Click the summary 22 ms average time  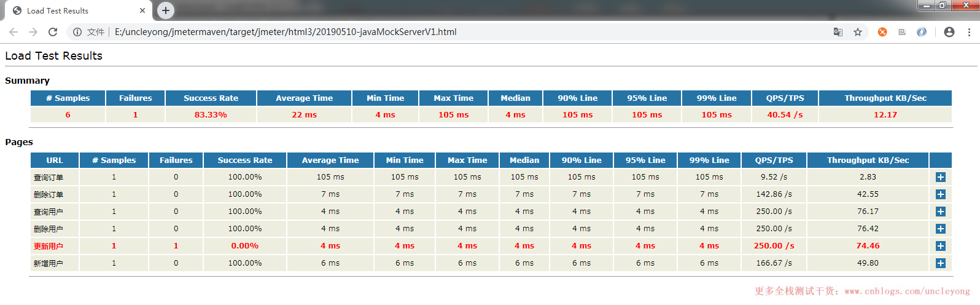tap(305, 114)
